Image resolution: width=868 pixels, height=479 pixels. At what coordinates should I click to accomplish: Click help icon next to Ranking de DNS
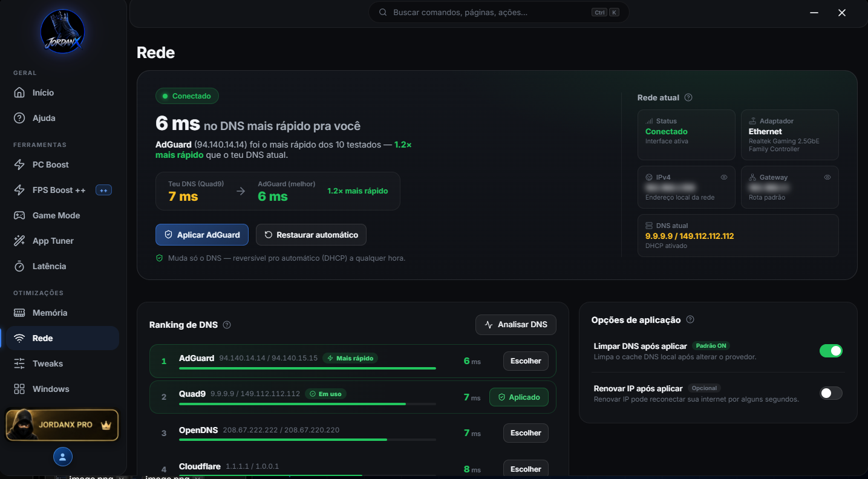pos(227,325)
